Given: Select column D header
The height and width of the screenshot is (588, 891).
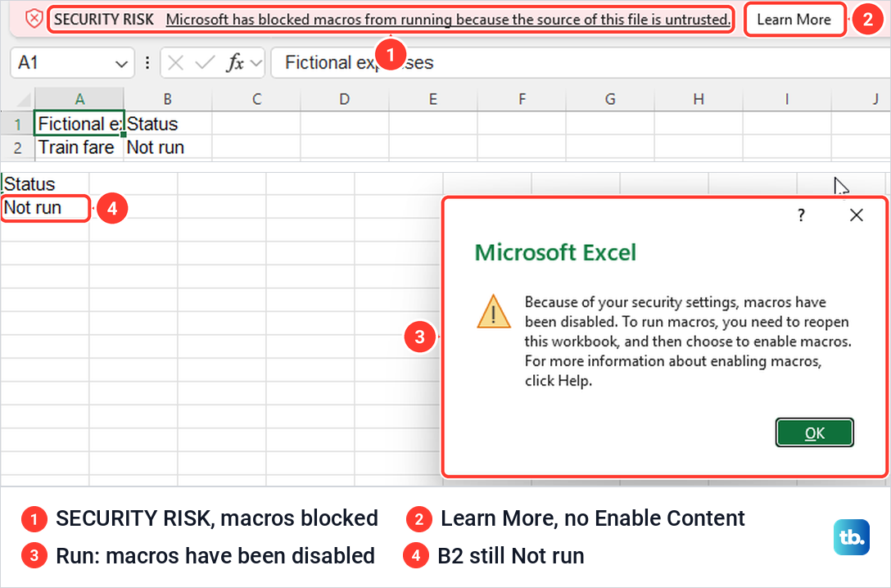Looking at the screenshot, I should [344, 99].
